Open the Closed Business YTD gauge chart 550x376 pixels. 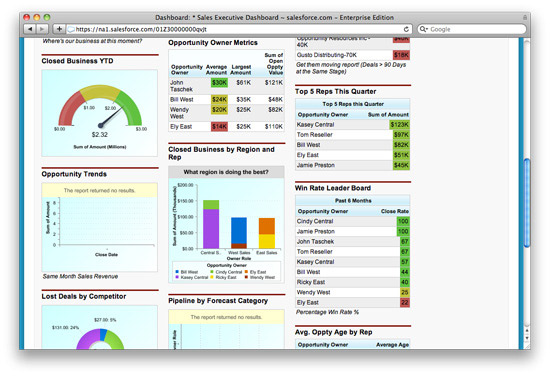[x=100, y=113]
